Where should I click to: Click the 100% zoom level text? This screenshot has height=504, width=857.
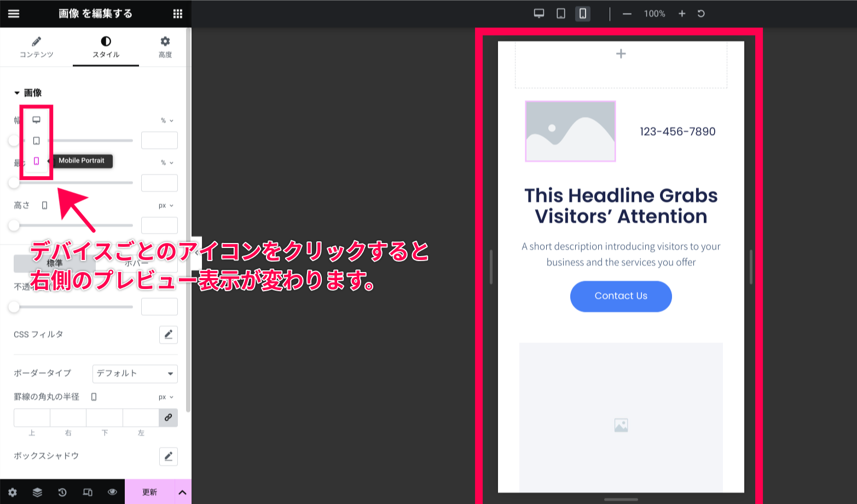[655, 14]
